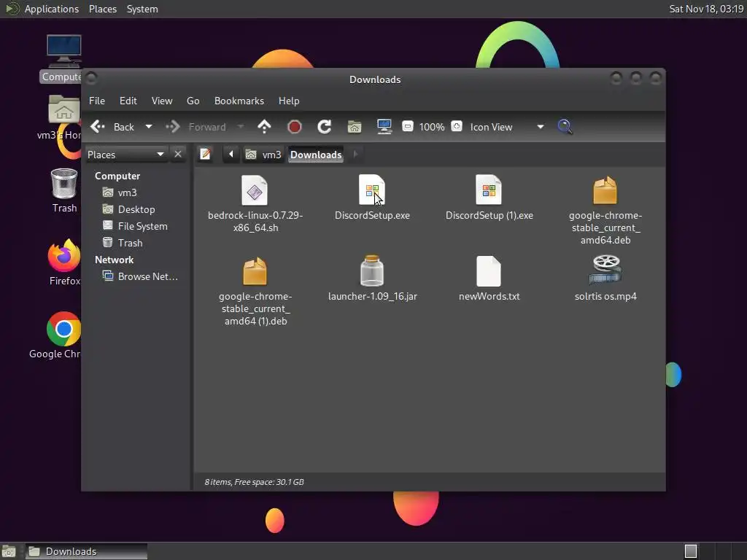747x560 pixels.
Task: Open the Edit menu
Action: coord(128,101)
